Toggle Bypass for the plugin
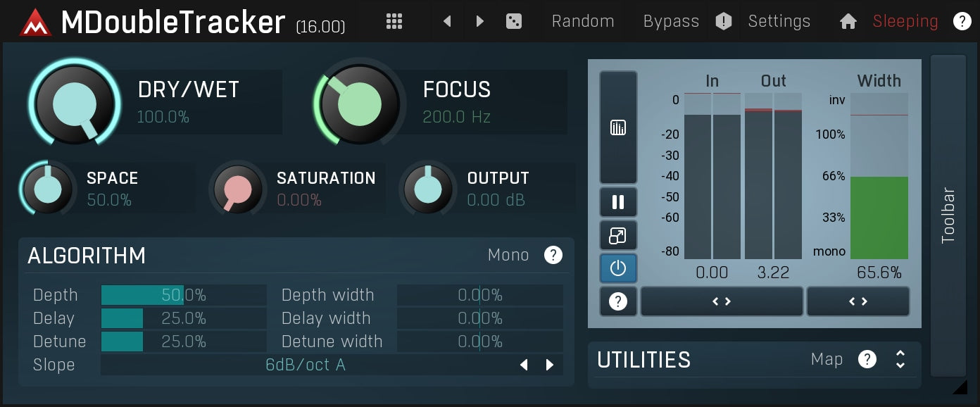 point(670,21)
